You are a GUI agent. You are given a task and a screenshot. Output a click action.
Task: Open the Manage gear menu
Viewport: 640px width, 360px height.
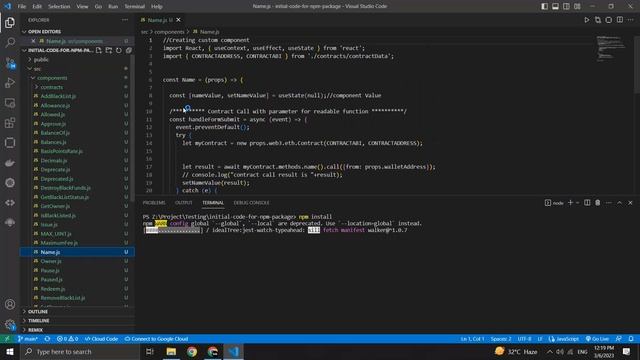pyautogui.click(x=10, y=324)
